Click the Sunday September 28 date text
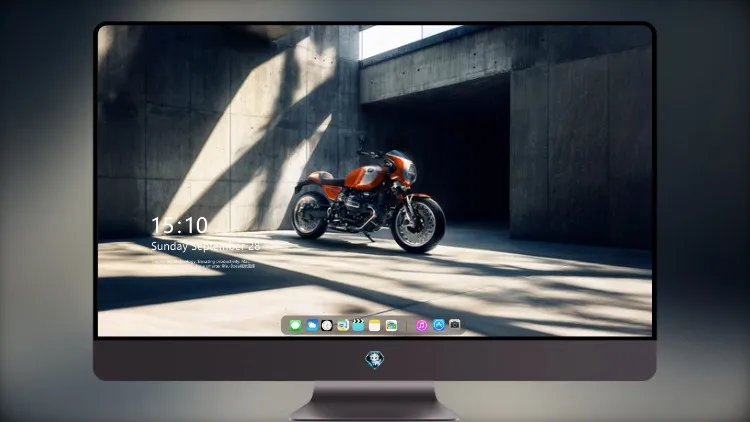Viewport: 750px width, 422px height. pyautogui.click(x=206, y=246)
